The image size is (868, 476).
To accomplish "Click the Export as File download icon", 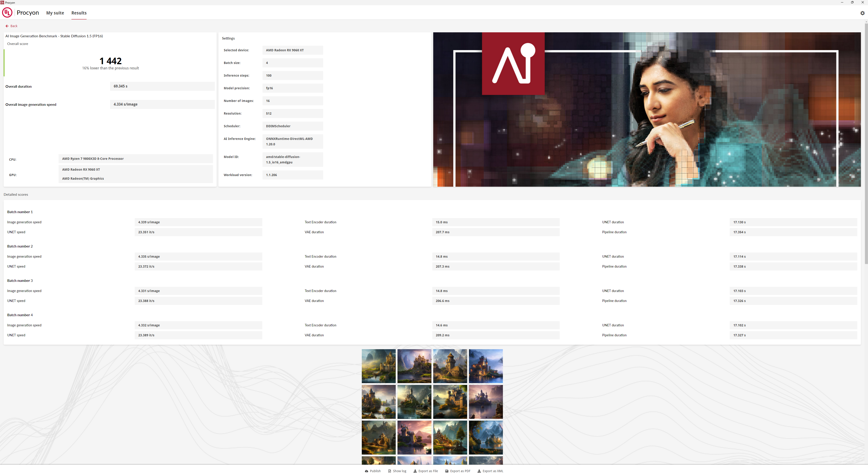I will tap(415, 471).
